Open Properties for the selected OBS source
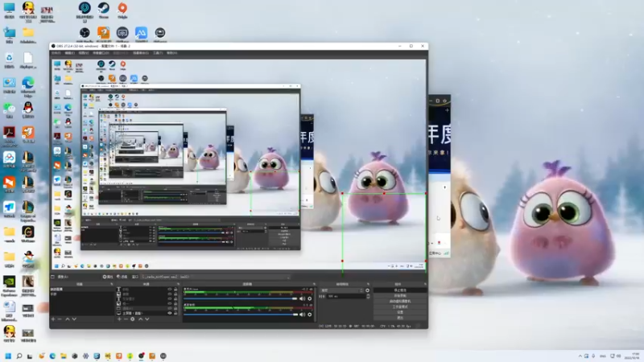Screen dimensions: 644x362 click(108, 277)
